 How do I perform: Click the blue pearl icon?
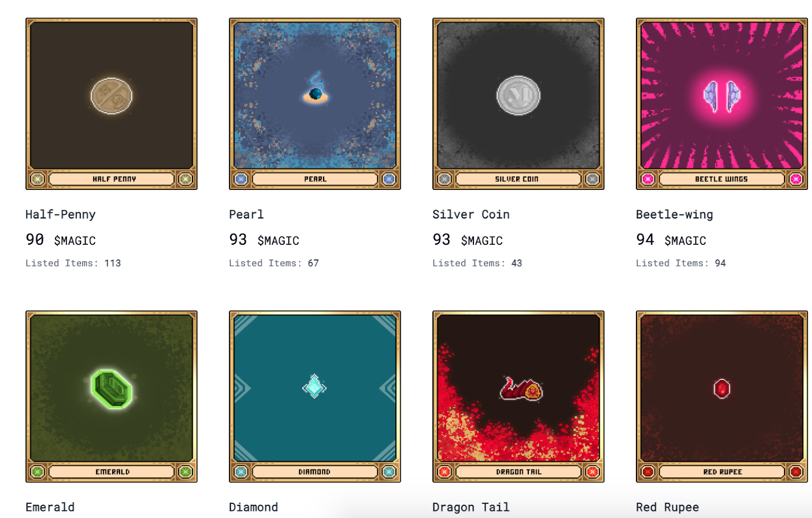(316, 88)
